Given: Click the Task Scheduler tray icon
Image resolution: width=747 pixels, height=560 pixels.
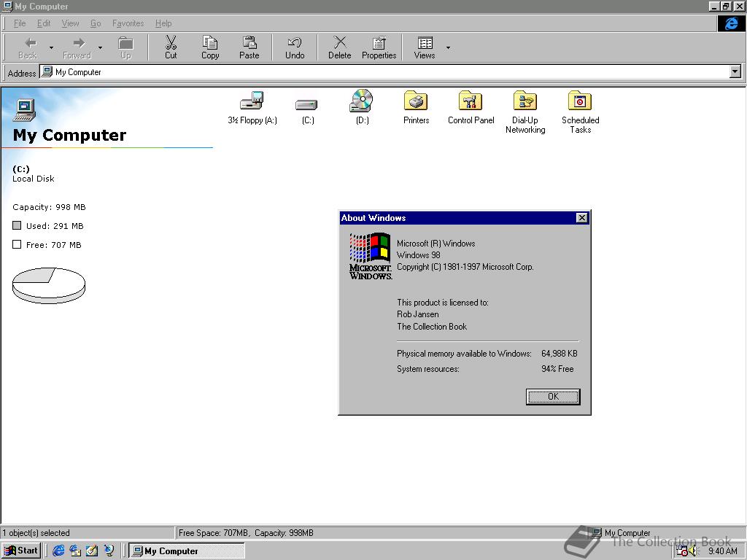Looking at the screenshot, I should coord(682,551).
